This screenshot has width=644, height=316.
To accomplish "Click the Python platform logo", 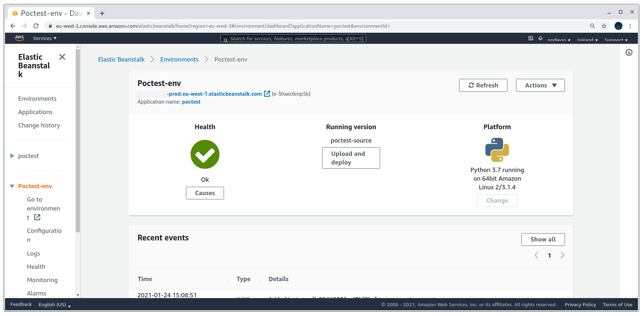I will [x=497, y=150].
